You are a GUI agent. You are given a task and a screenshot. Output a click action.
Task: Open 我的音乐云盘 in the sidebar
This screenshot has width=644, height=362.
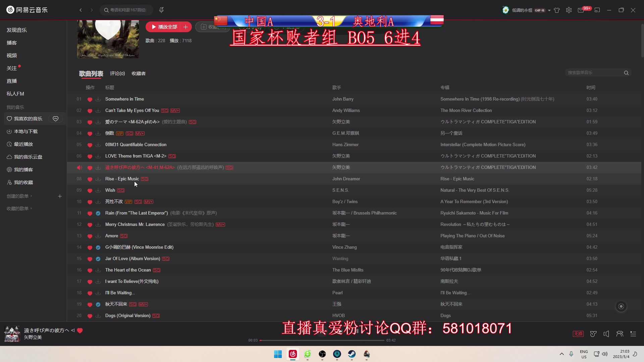point(24,157)
